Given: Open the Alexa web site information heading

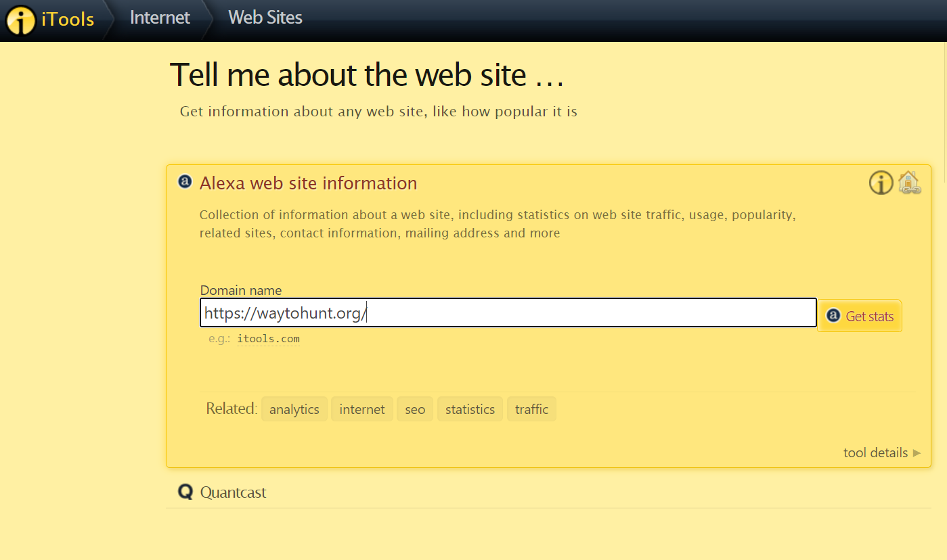Looking at the screenshot, I should coord(308,183).
